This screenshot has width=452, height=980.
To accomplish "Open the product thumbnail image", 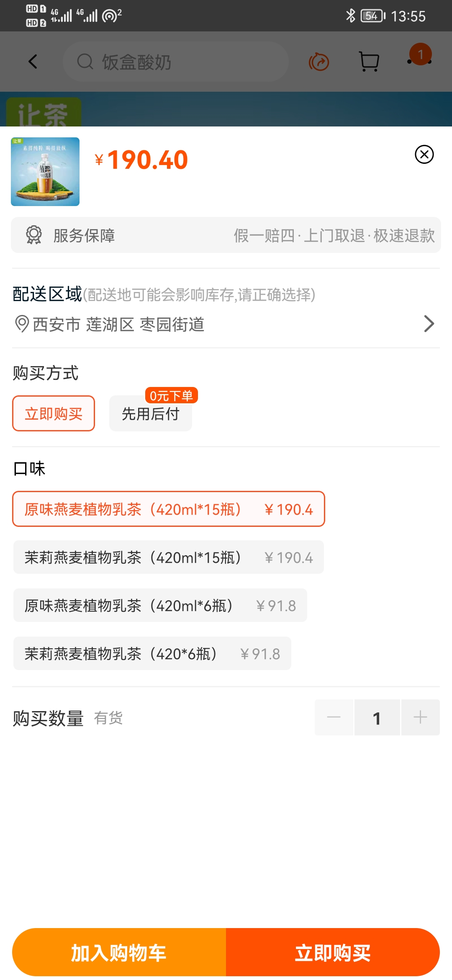I will pos(45,172).
